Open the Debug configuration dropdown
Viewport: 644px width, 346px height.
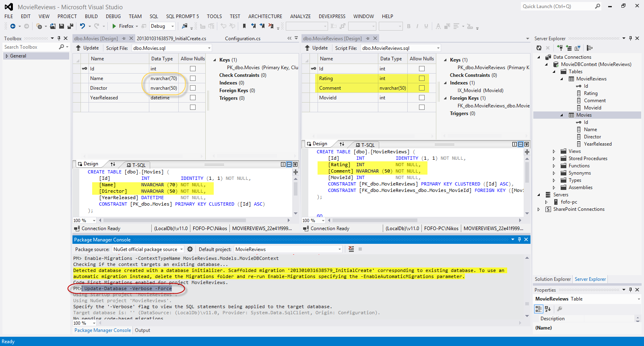click(173, 26)
